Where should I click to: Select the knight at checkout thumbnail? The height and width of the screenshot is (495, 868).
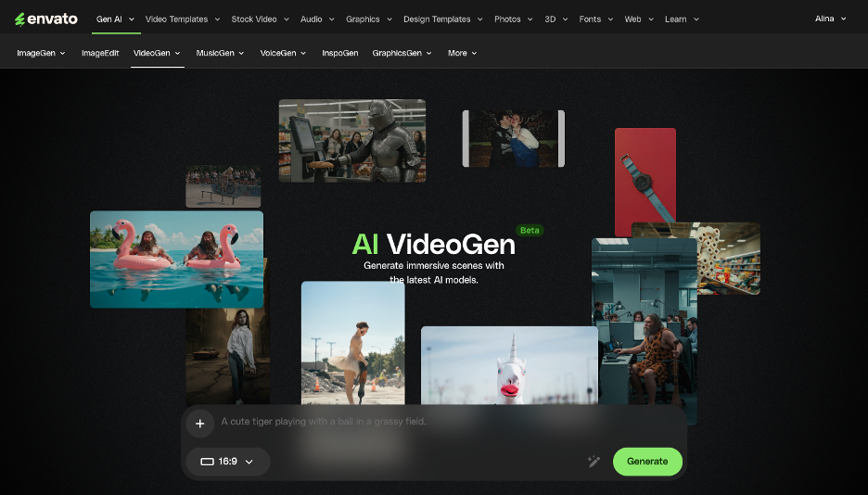[x=351, y=140]
